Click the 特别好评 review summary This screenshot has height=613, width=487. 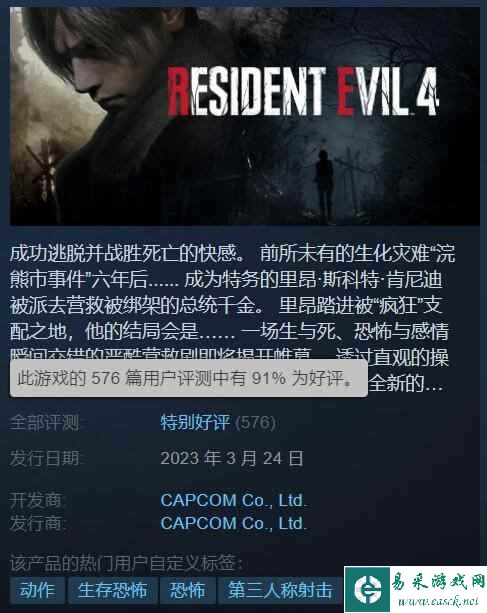click(x=195, y=423)
